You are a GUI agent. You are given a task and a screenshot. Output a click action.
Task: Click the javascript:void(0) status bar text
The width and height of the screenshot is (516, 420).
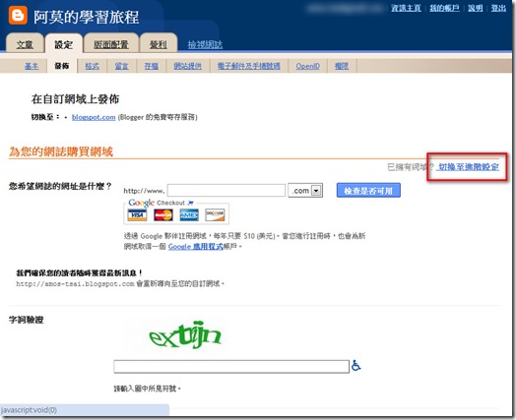[x=29, y=410]
